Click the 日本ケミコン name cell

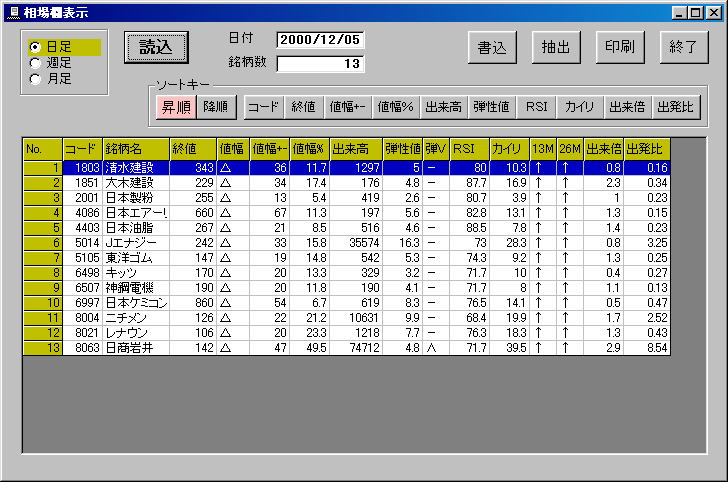136,303
